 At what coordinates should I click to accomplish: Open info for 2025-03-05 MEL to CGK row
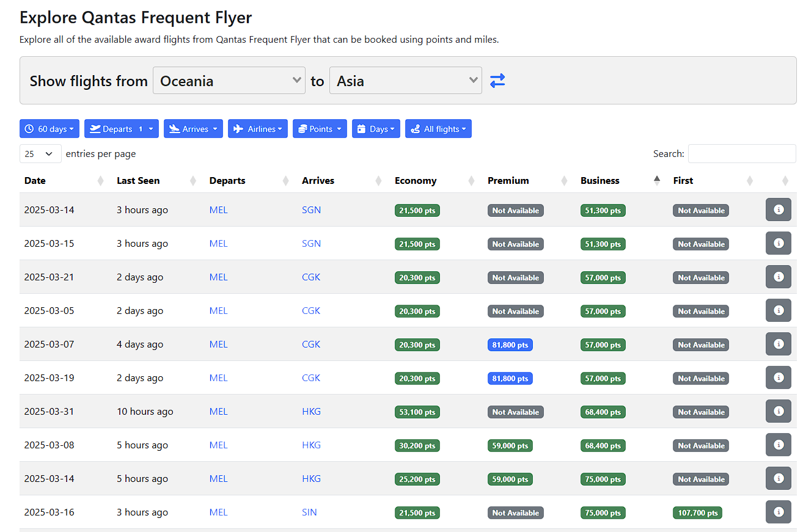[x=778, y=310]
